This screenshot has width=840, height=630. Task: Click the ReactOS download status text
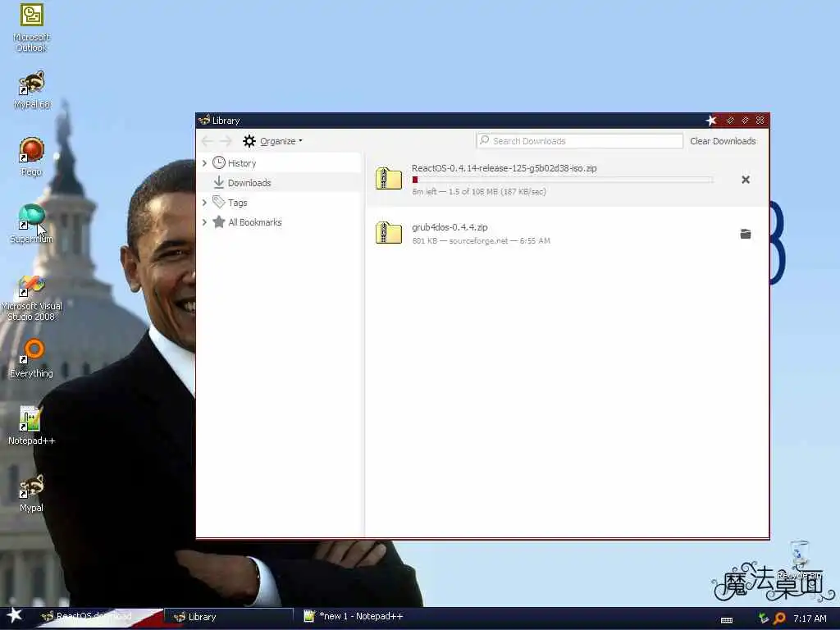tap(479, 191)
